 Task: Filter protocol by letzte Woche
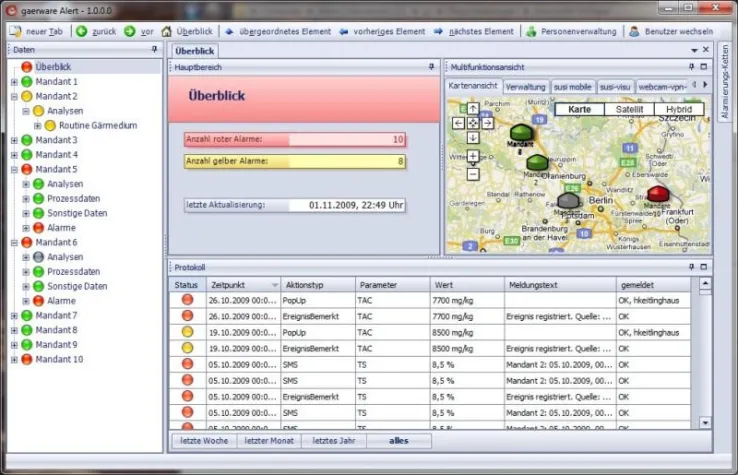coord(202,440)
